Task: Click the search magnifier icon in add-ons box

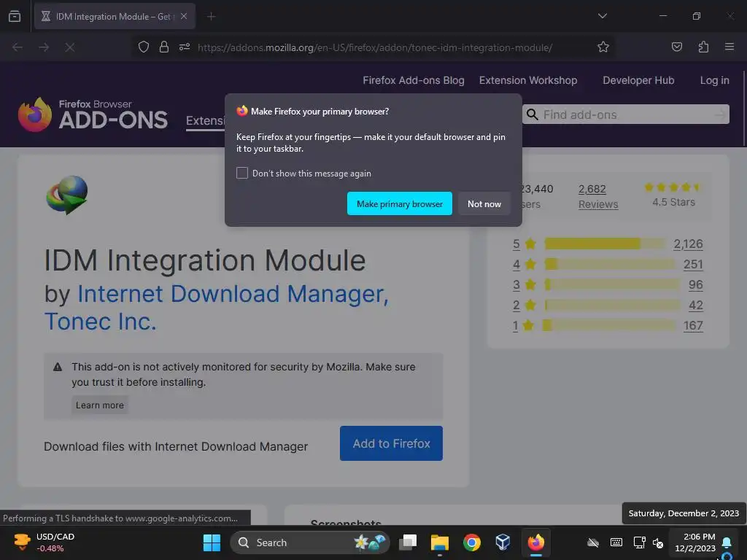Action: point(532,114)
